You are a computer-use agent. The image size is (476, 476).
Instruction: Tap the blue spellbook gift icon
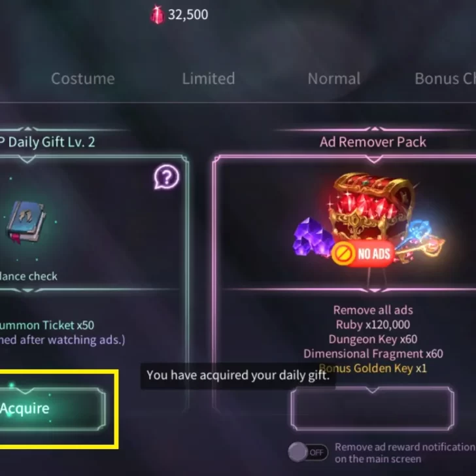point(25,221)
